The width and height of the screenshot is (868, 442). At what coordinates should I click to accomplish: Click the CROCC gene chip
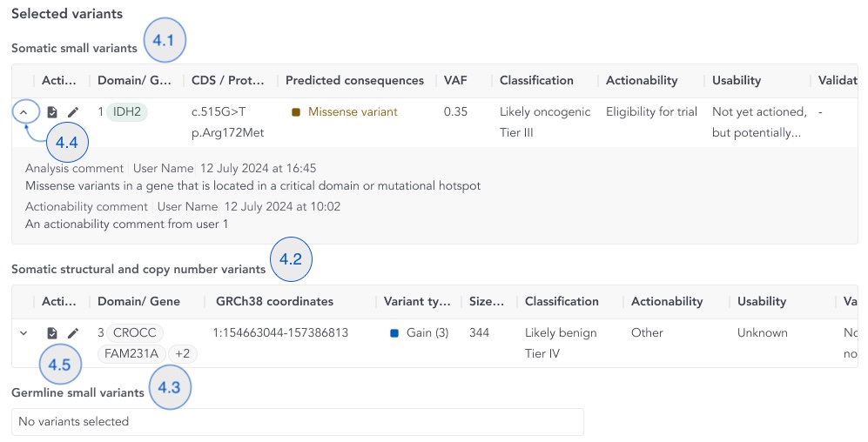(135, 333)
